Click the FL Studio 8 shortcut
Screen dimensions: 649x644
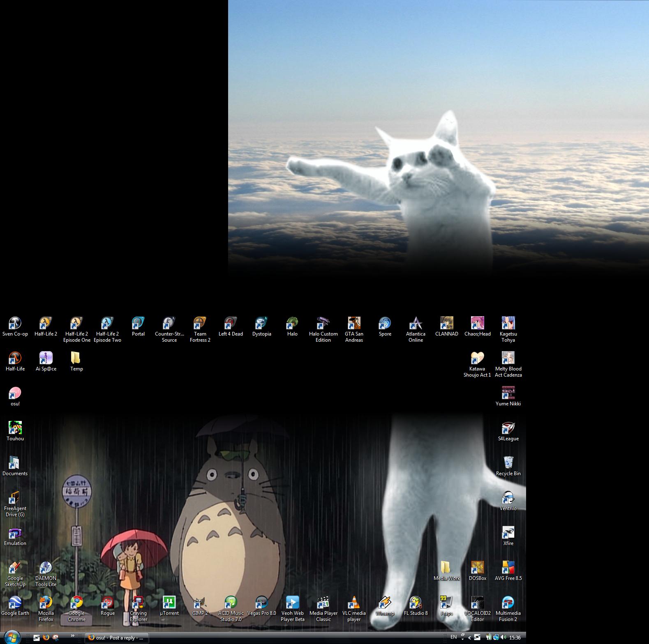click(416, 606)
